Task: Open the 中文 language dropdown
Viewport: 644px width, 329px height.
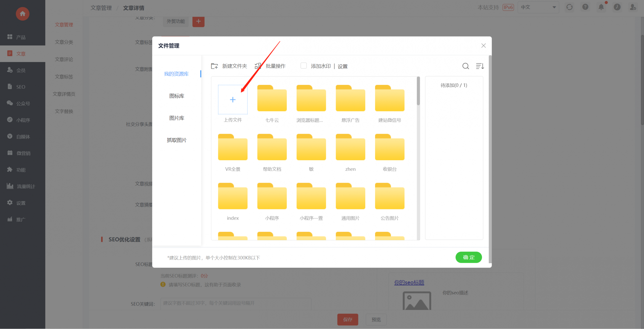Action: tap(538, 7)
